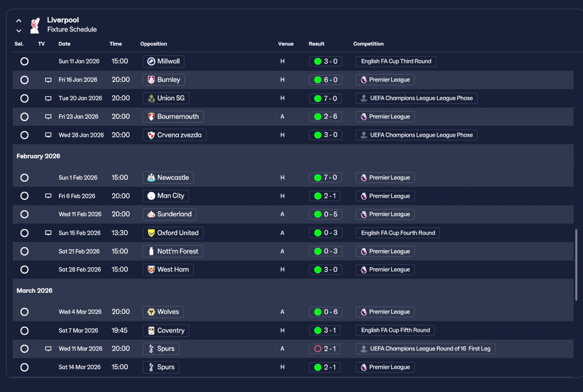Open the 7 - 0 result against Newcastle
583x392 pixels.
click(x=325, y=178)
